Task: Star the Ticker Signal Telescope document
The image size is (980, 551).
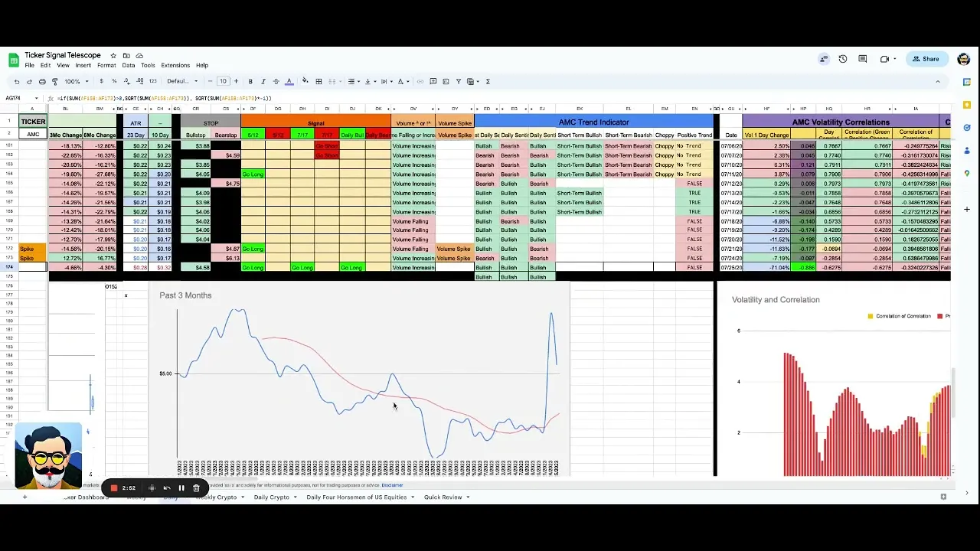Action: [x=113, y=56]
